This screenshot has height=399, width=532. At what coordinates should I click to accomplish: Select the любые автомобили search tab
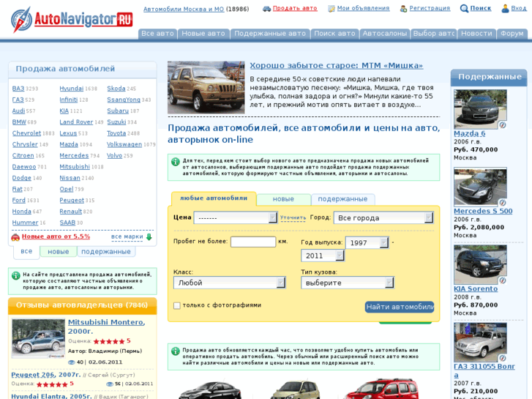point(214,198)
